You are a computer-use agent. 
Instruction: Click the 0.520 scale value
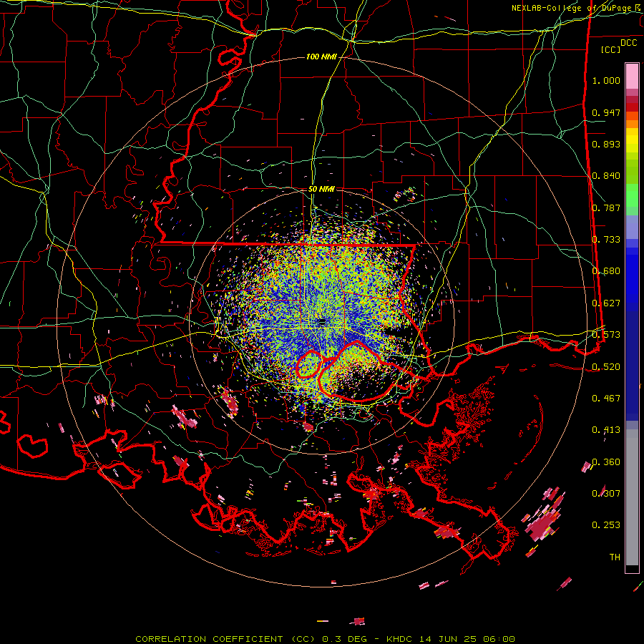pyautogui.click(x=606, y=367)
